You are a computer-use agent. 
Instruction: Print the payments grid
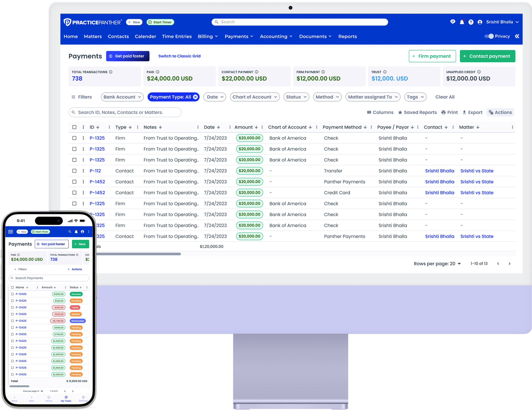pos(449,112)
